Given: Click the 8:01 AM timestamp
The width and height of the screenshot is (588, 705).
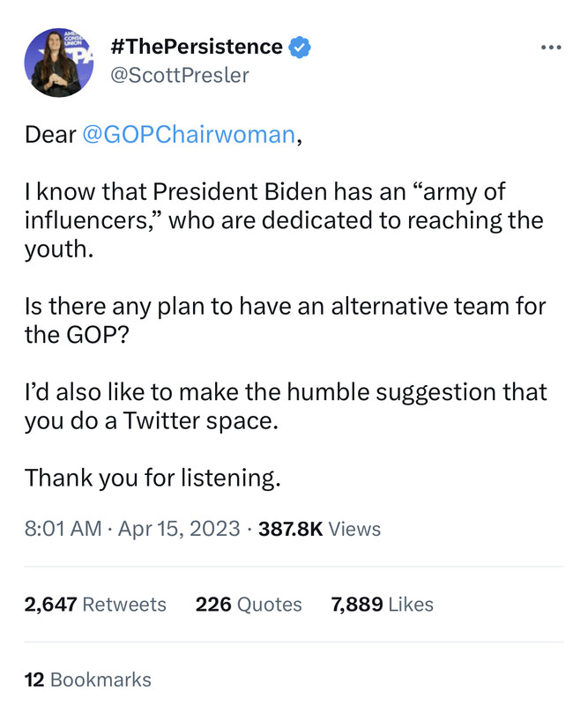Looking at the screenshot, I should pos(63,529).
